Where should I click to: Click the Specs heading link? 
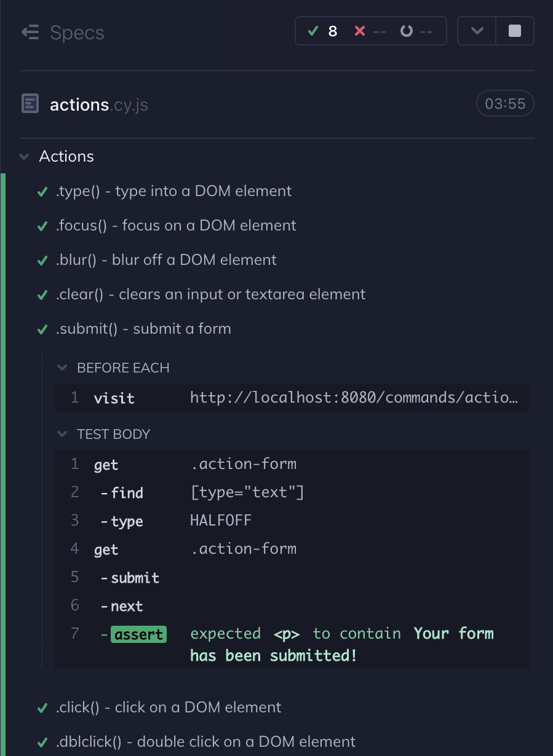(x=78, y=33)
